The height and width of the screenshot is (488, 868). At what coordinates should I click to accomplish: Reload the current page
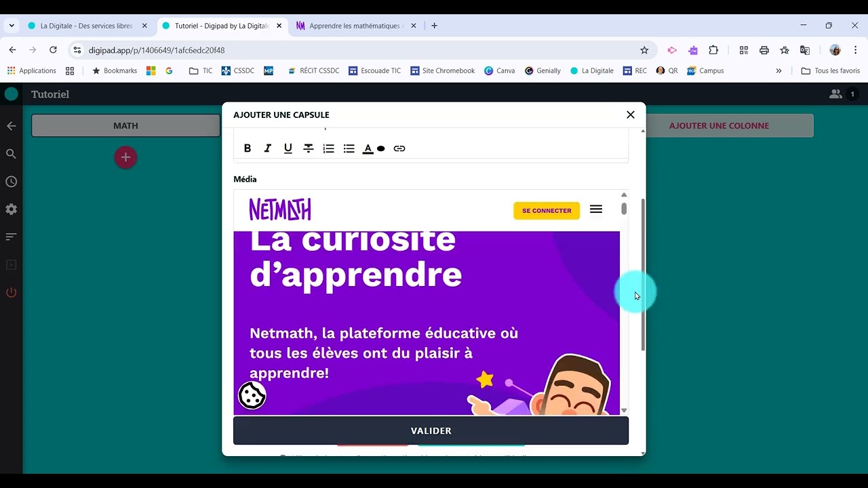tap(53, 50)
